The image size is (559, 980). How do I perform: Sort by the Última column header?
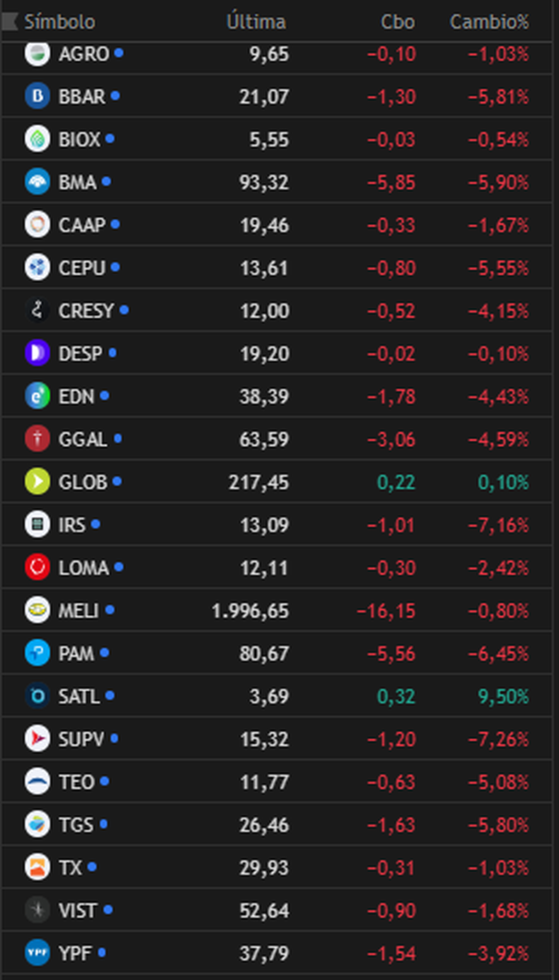[256, 22]
